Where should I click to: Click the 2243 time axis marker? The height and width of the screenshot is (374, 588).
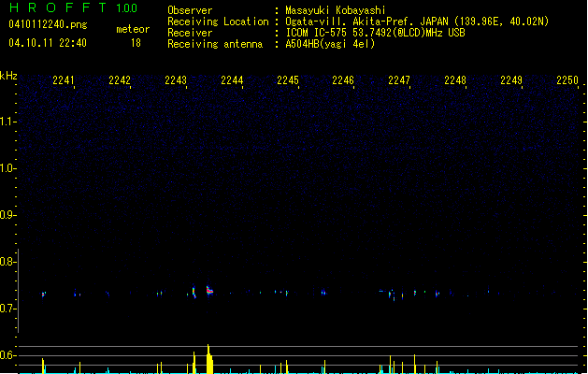pos(176,79)
